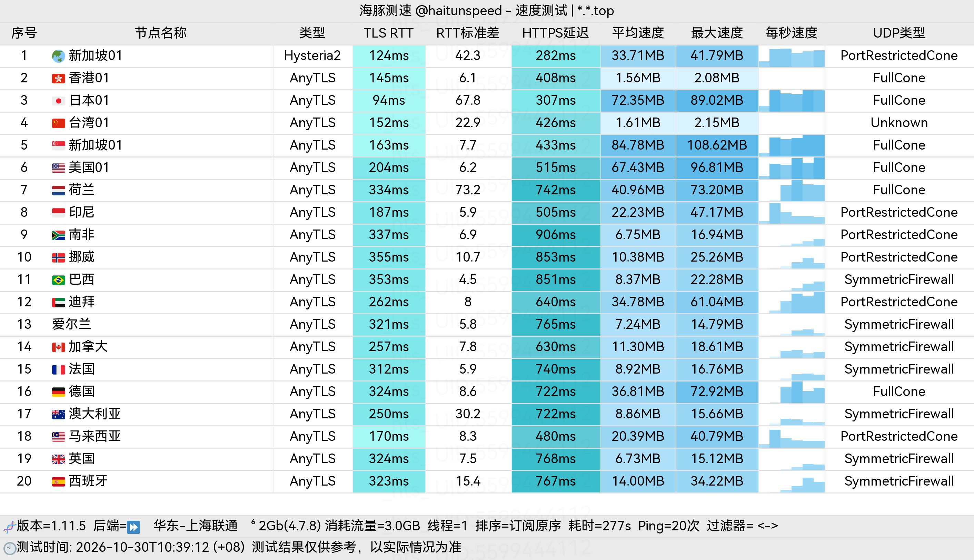This screenshot has height=560, width=974.
Task: Click the fast-forward backend icon after 后端=
Action: click(x=133, y=527)
